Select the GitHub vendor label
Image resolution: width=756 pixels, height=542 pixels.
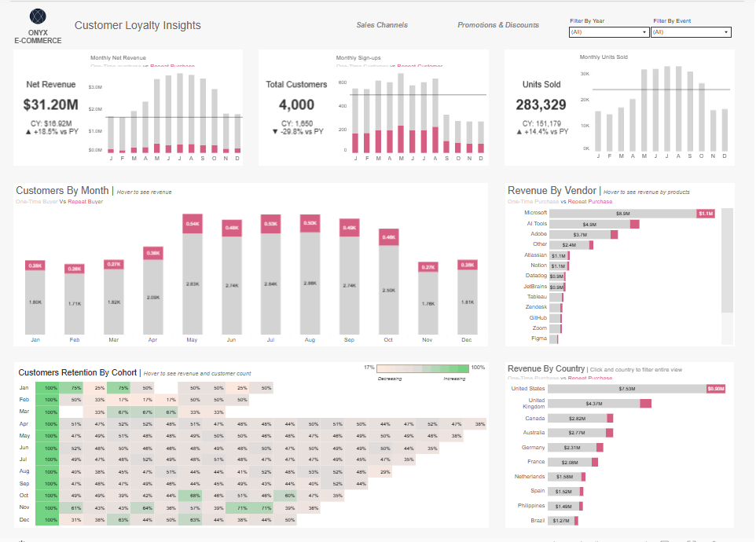click(538, 318)
